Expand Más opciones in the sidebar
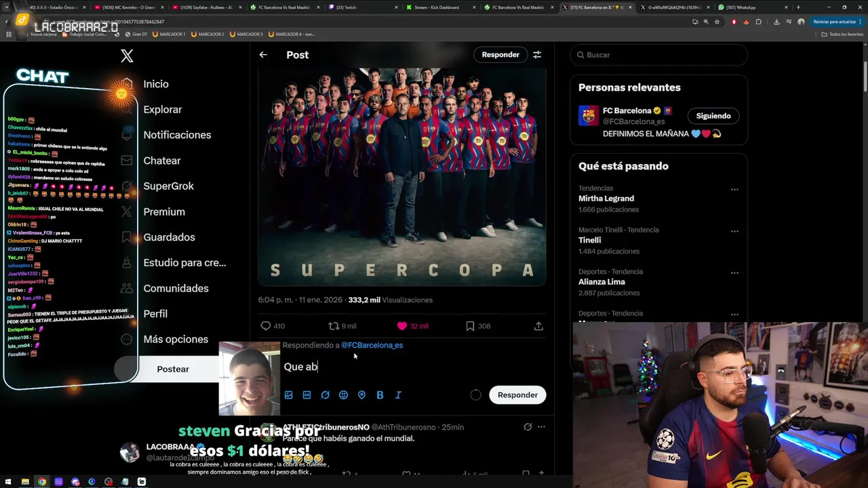 point(176,339)
